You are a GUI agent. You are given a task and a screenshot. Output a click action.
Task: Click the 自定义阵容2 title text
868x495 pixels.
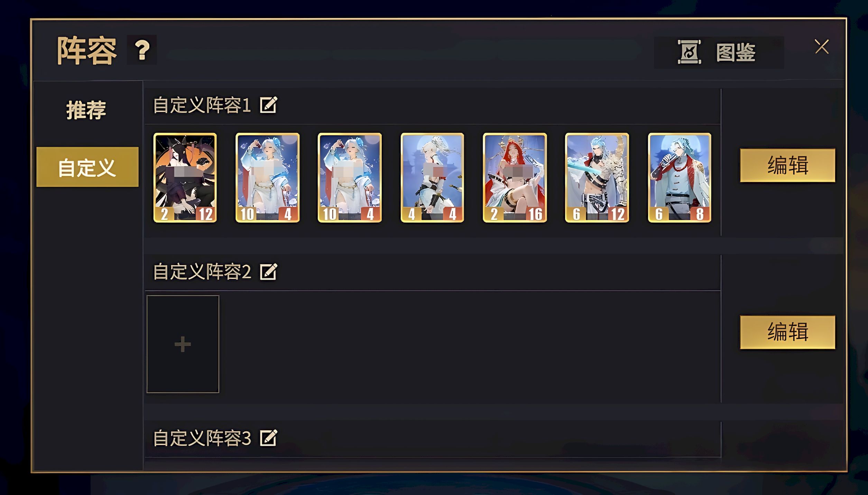click(x=202, y=271)
